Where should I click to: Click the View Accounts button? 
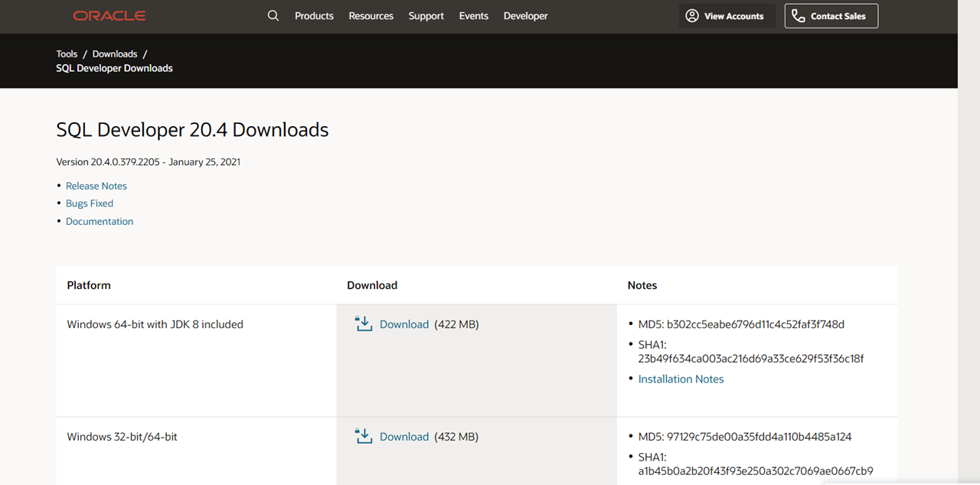point(727,15)
